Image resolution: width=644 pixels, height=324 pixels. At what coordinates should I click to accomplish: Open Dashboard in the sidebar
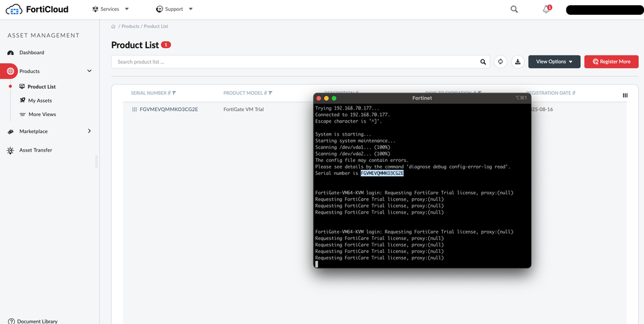(32, 52)
